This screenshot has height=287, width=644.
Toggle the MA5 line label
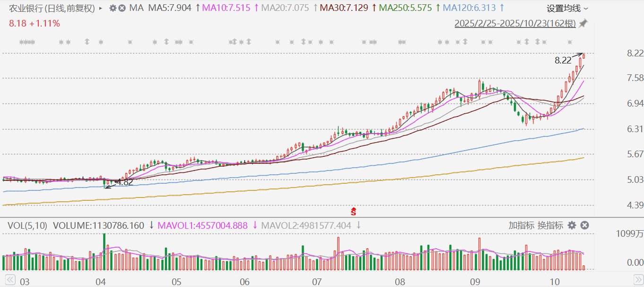click(x=169, y=8)
